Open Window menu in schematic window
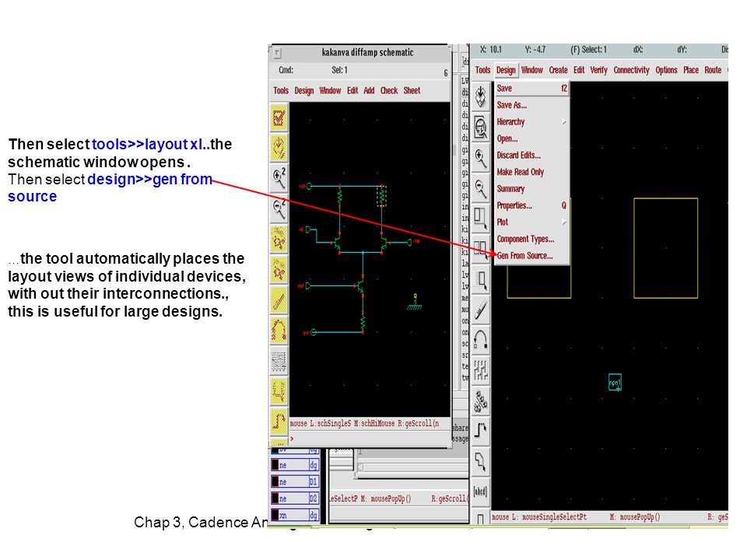Viewport: 747px width, 560px height. pos(330,90)
